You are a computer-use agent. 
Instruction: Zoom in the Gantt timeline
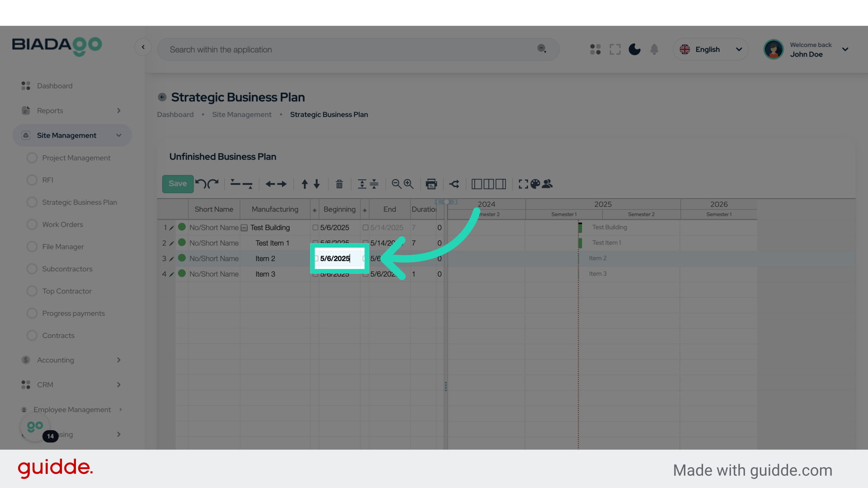click(409, 184)
